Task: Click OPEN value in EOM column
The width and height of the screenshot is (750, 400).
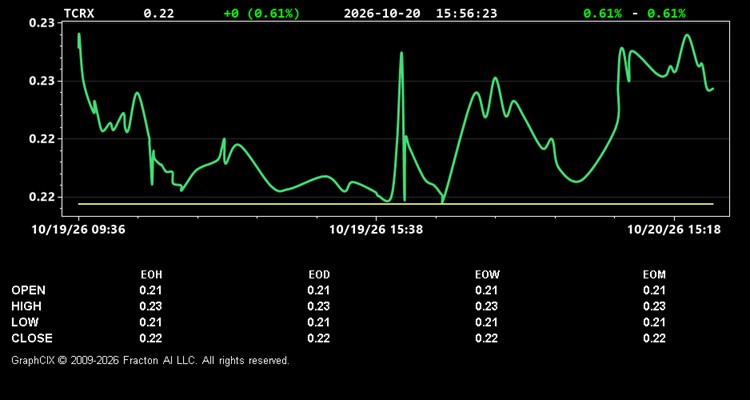Action: 654,290
